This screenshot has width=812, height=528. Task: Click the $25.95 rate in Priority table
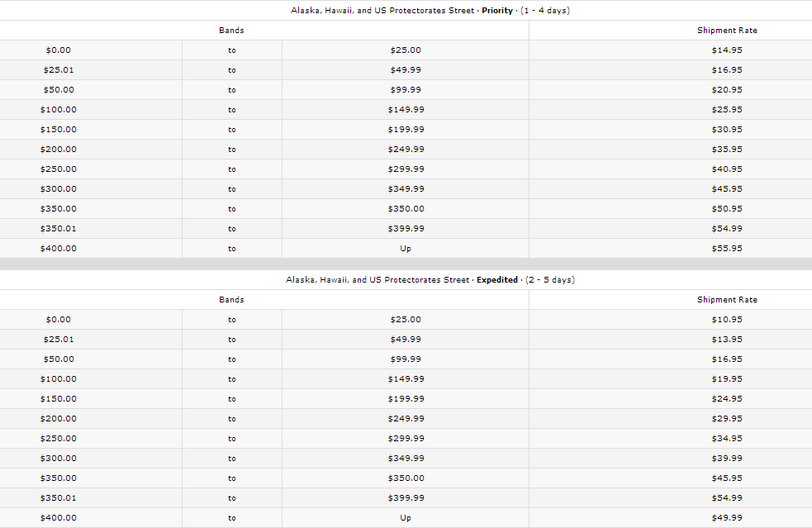pyautogui.click(x=726, y=110)
